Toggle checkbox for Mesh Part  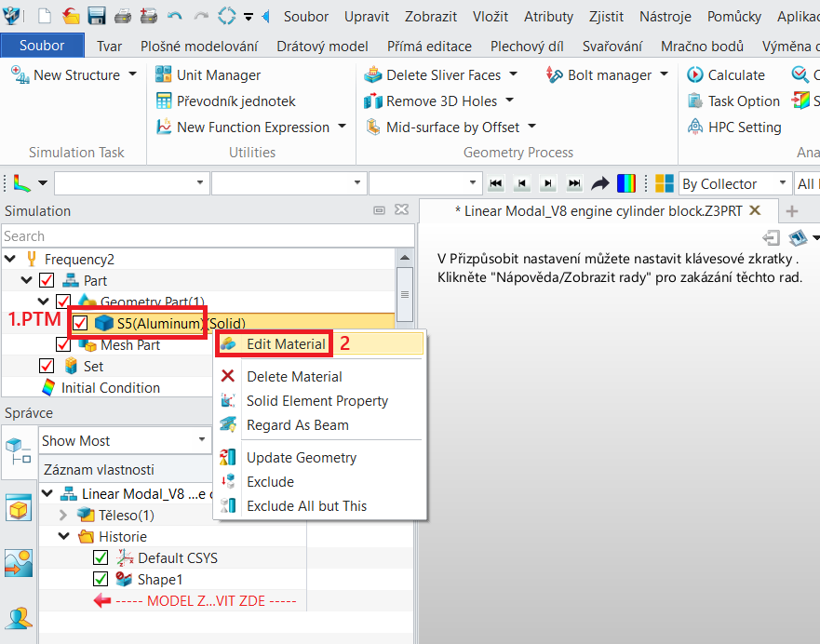coord(63,345)
